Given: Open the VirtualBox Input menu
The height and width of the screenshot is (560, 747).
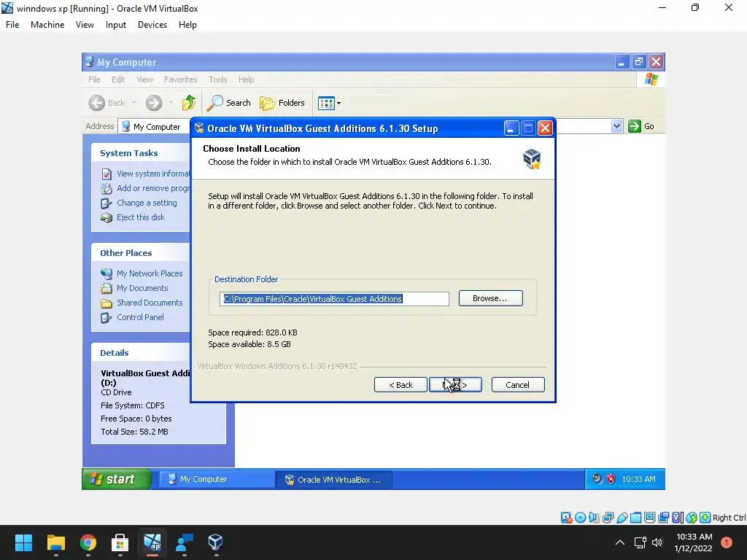Looking at the screenshot, I should 116,25.
